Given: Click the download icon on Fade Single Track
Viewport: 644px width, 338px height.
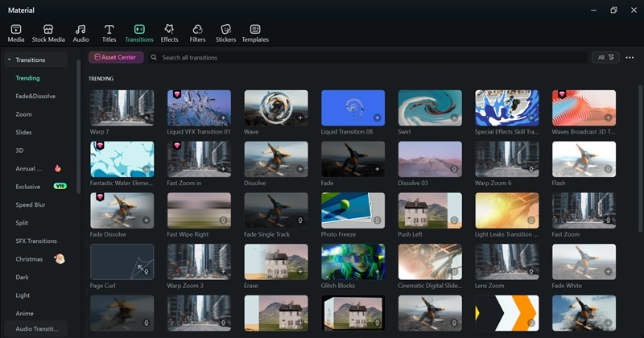Looking at the screenshot, I should pyautogui.click(x=300, y=221).
